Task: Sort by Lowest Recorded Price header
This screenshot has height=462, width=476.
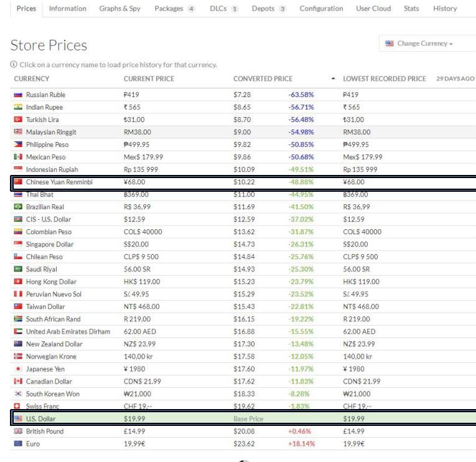Action: click(x=384, y=79)
